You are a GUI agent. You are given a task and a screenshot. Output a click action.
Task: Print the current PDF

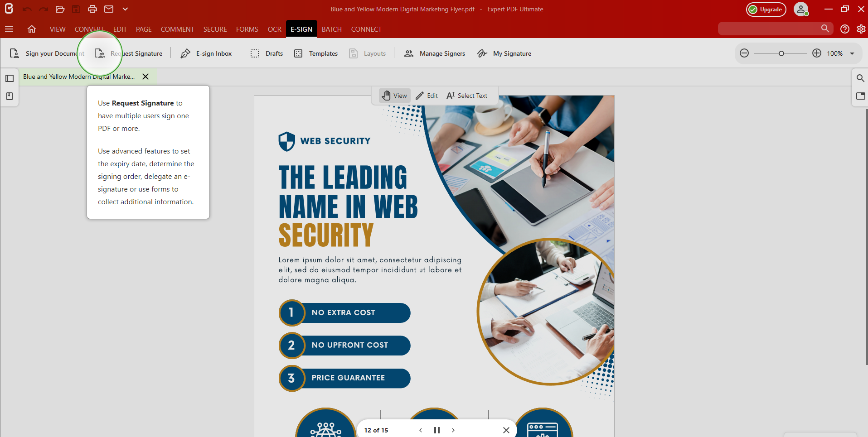coord(92,9)
